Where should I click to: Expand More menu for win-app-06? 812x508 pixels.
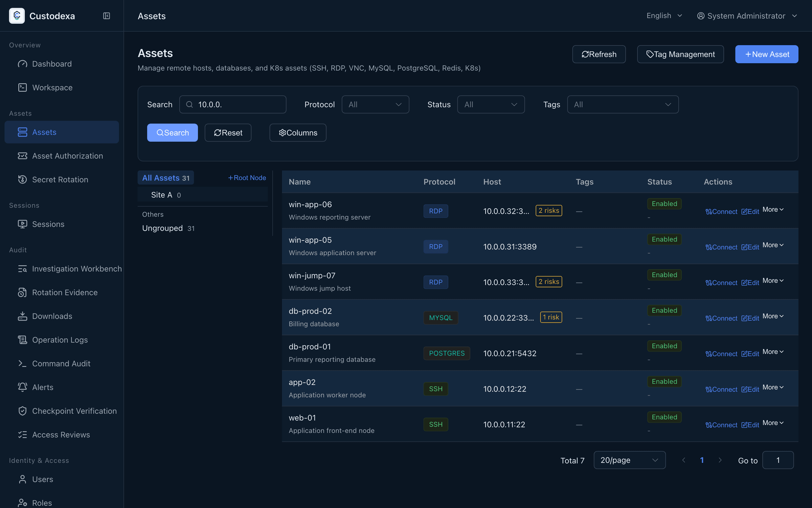[773, 210]
